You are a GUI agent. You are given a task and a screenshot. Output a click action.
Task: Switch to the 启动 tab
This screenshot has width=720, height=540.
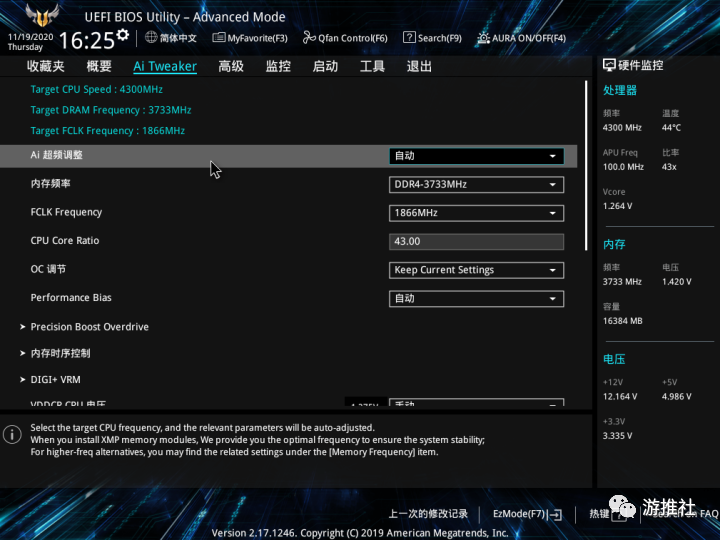click(325, 66)
